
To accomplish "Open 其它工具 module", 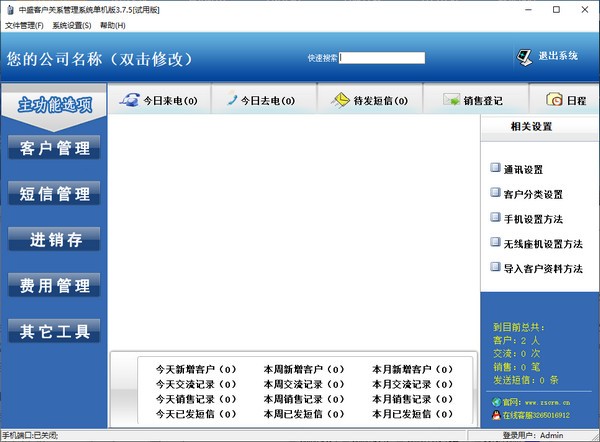I will point(55,331).
